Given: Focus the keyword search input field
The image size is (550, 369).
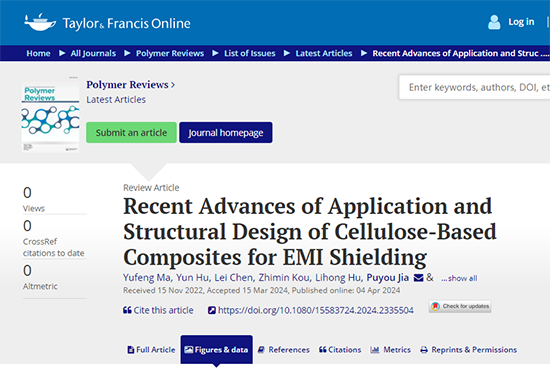Looking at the screenshot, I should tap(474, 87).
